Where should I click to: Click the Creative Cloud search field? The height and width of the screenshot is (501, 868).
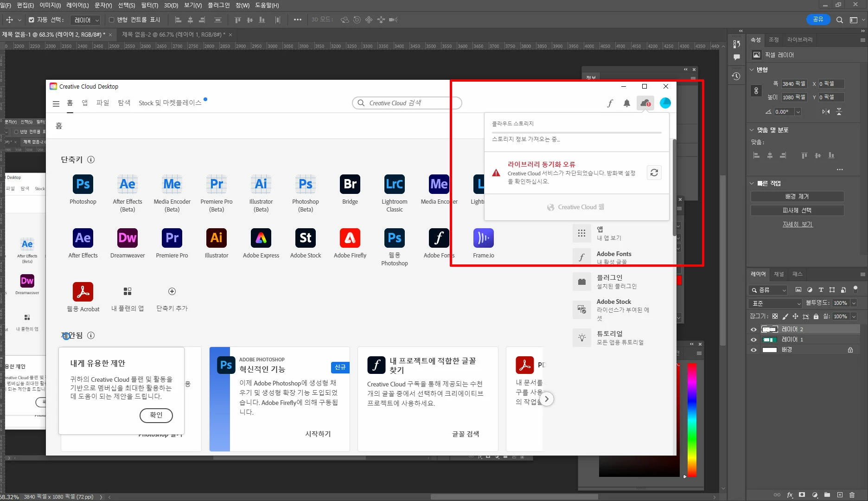pyautogui.click(x=407, y=103)
